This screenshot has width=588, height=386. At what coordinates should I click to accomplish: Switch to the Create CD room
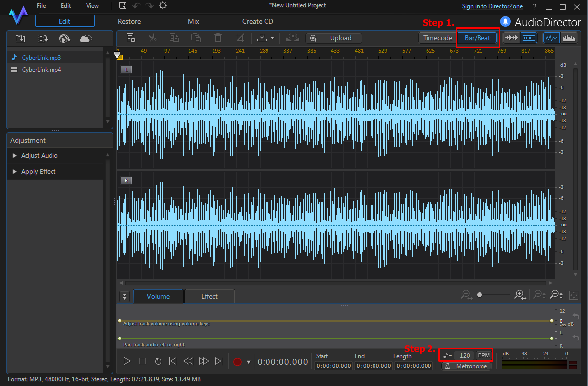point(258,21)
